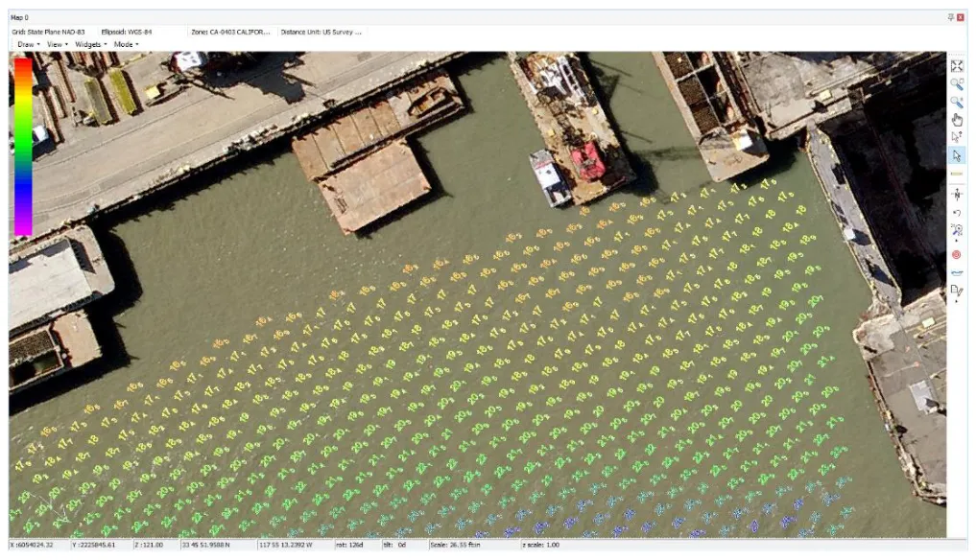Click the yellow measure ruler tool

[957, 174]
